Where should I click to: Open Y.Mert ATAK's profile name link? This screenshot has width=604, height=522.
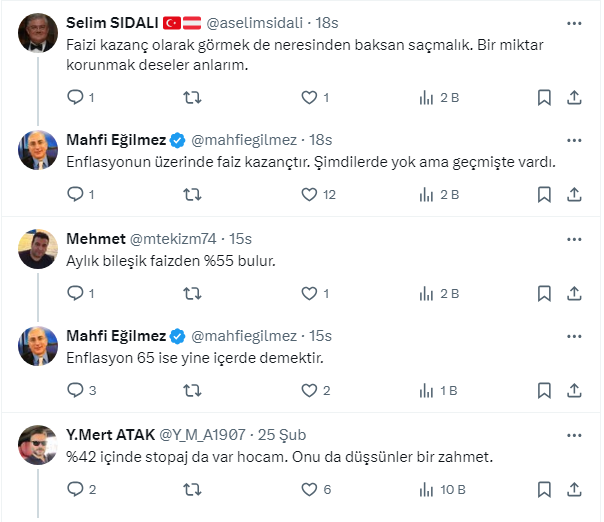click(x=110, y=435)
